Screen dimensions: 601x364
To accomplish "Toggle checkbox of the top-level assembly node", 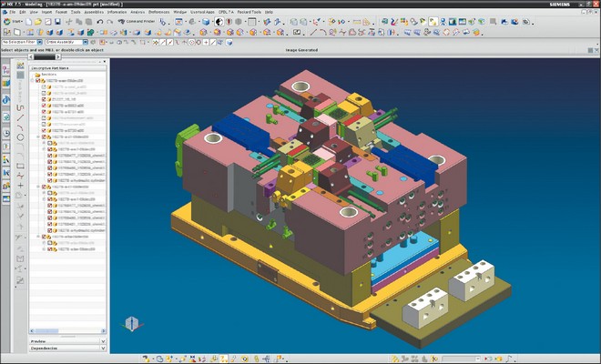I will click(38, 80).
